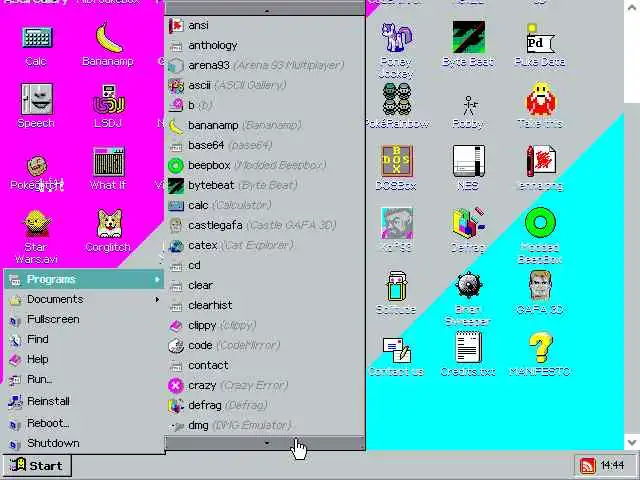This screenshot has width=640, height=480.
Task: Click the programs list scroll-up arrow bar
Action: tap(265, 8)
